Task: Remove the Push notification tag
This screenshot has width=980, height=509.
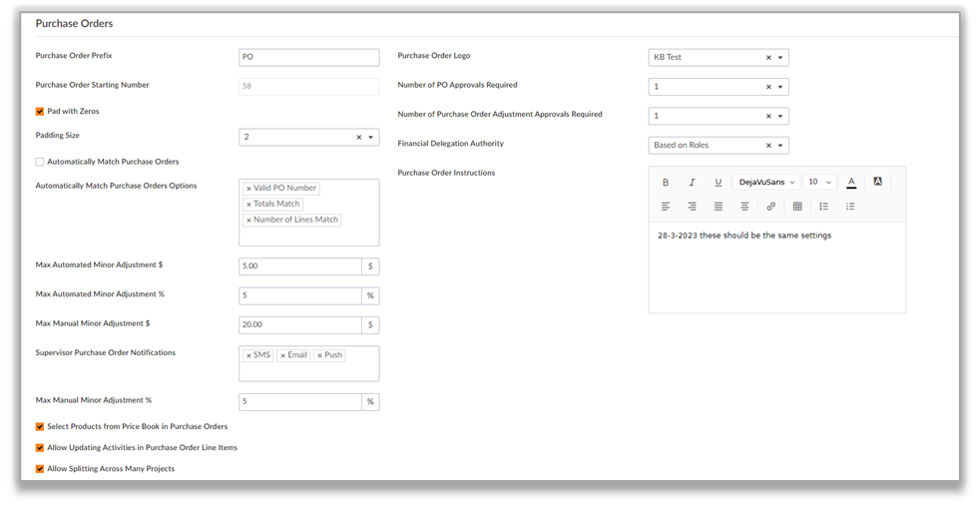Action: coord(320,355)
